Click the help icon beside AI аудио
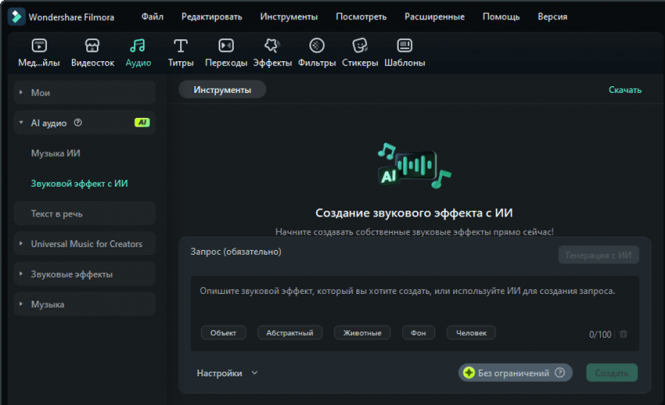The height and width of the screenshot is (405, 665). pos(78,123)
